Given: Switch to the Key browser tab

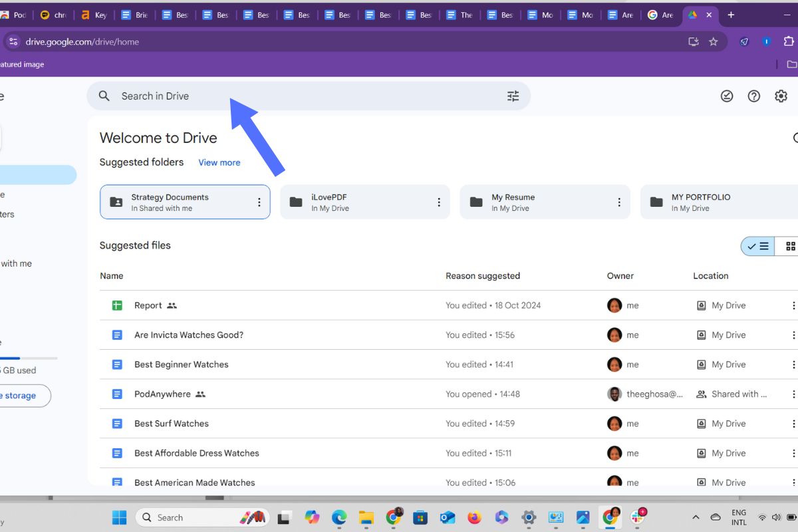Looking at the screenshot, I should 94,15.
